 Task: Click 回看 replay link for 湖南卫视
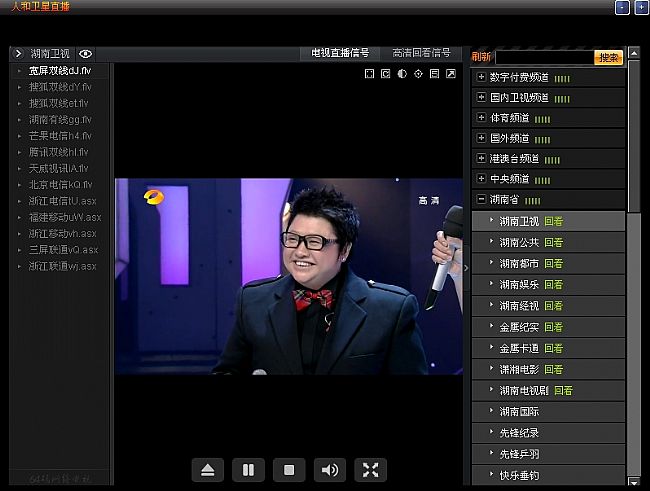(553, 221)
